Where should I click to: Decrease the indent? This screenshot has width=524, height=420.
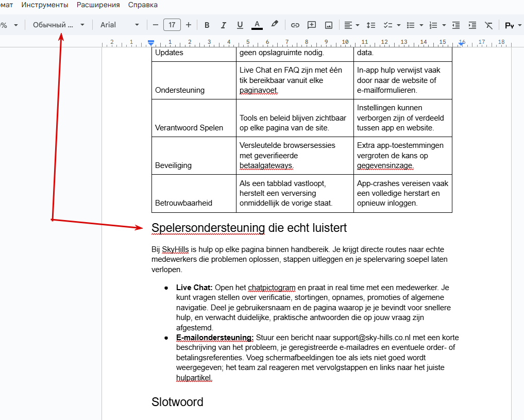click(456, 25)
